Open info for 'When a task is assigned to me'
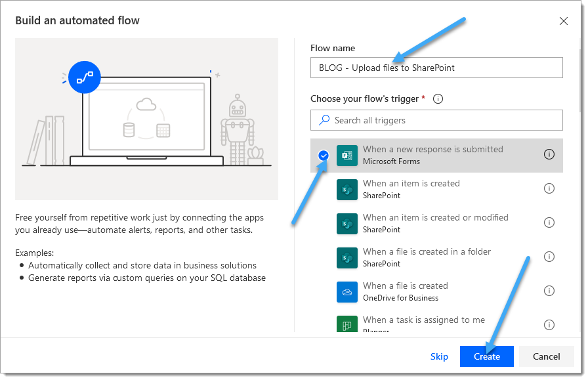 click(549, 325)
